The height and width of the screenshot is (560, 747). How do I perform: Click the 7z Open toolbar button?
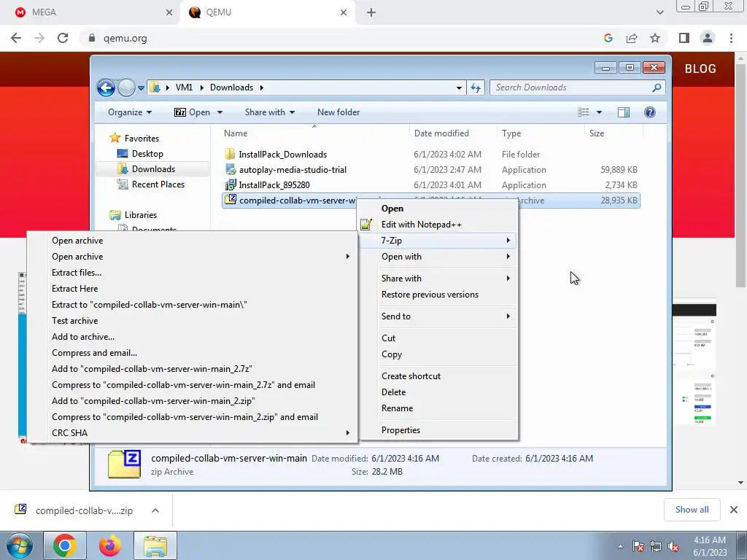coord(192,112)
